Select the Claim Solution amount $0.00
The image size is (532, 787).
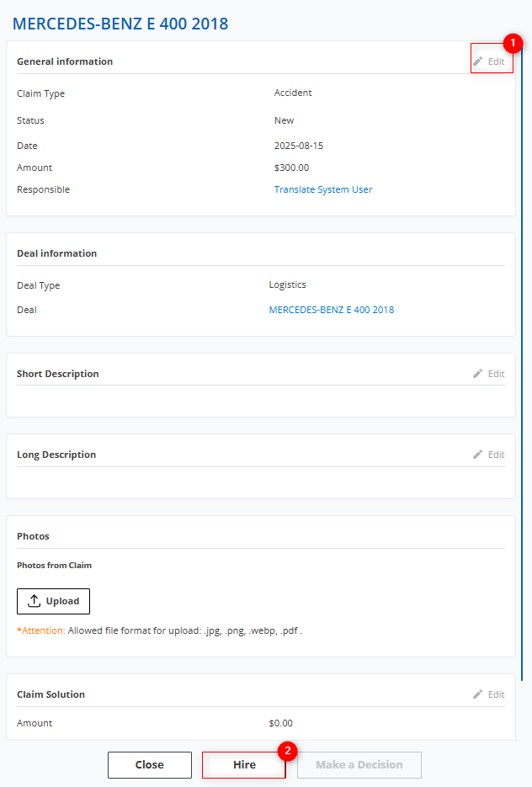280,723
